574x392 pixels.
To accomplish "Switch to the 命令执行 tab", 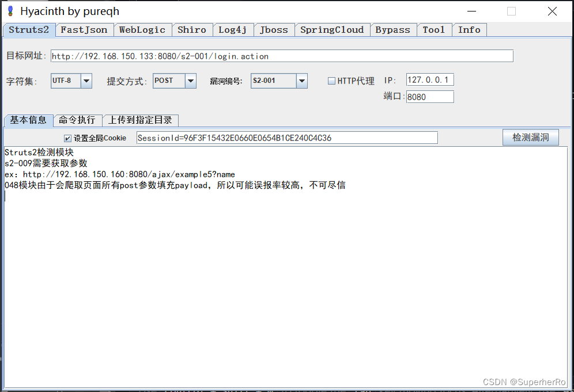I will [x=78, y=120].
